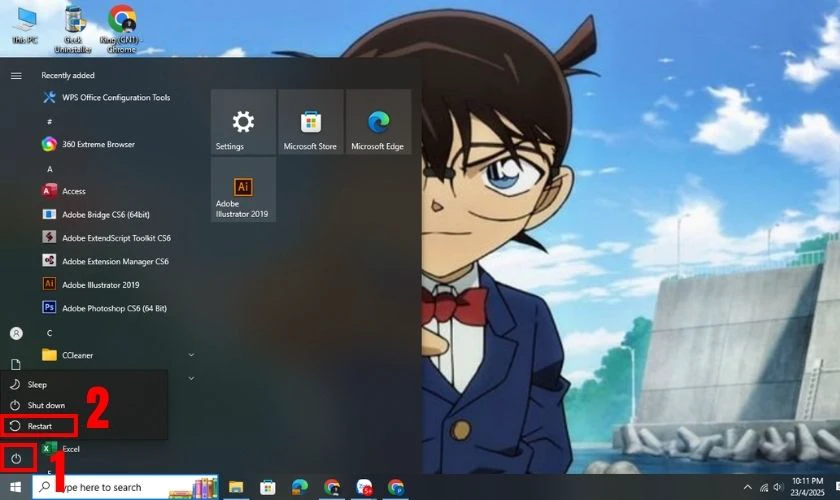This screenshot has width=840, height=500.
Task: Open Geek Uninstaller desktop shortcut
Action: tap(73, 29)
